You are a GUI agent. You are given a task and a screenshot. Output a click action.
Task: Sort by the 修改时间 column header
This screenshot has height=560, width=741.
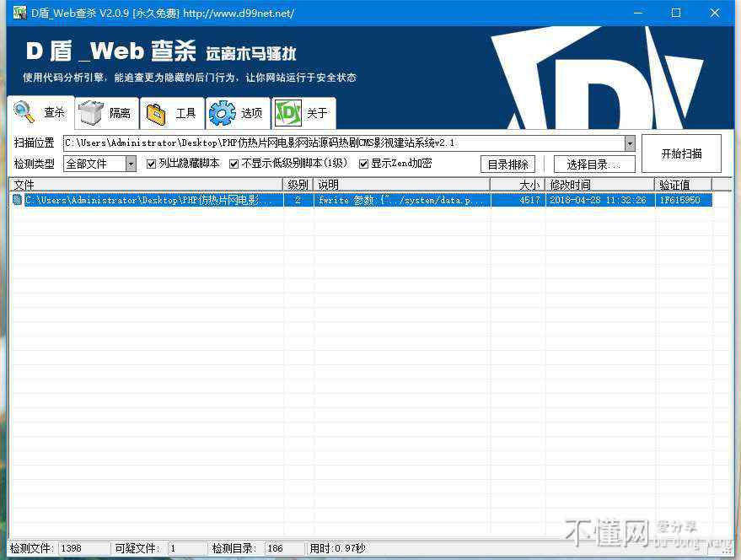click(x=599, y=185)
